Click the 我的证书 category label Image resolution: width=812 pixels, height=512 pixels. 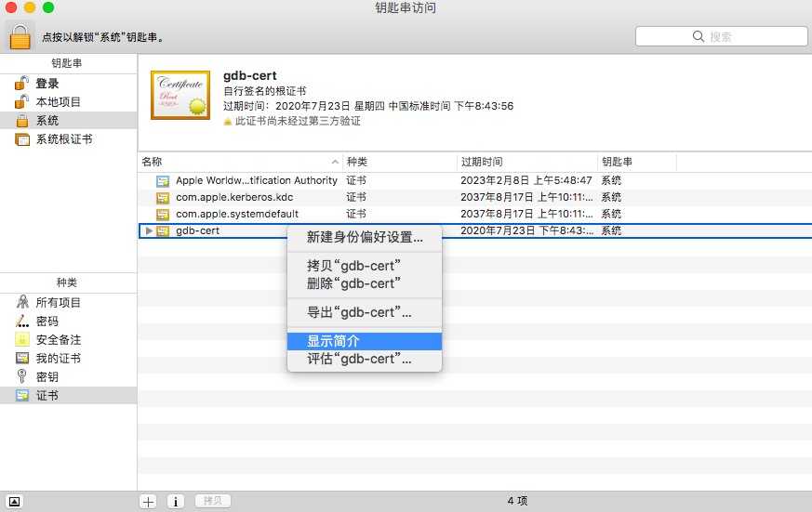58,359
